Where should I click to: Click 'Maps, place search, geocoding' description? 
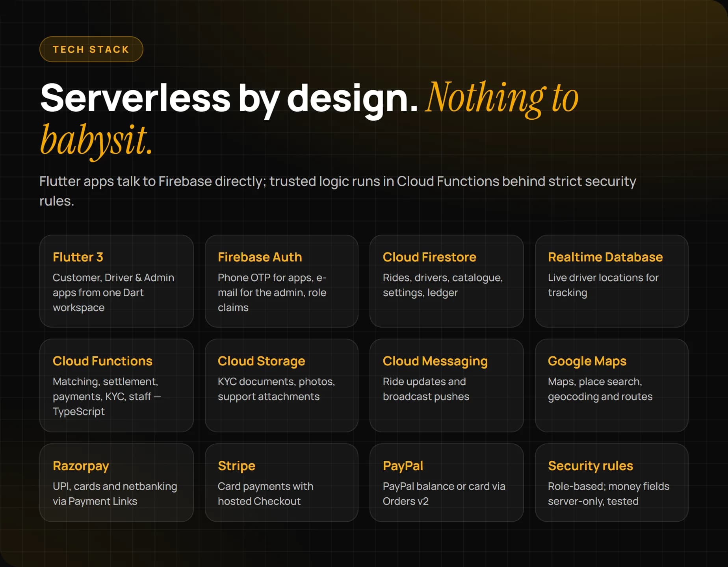[x=600, y=389]
